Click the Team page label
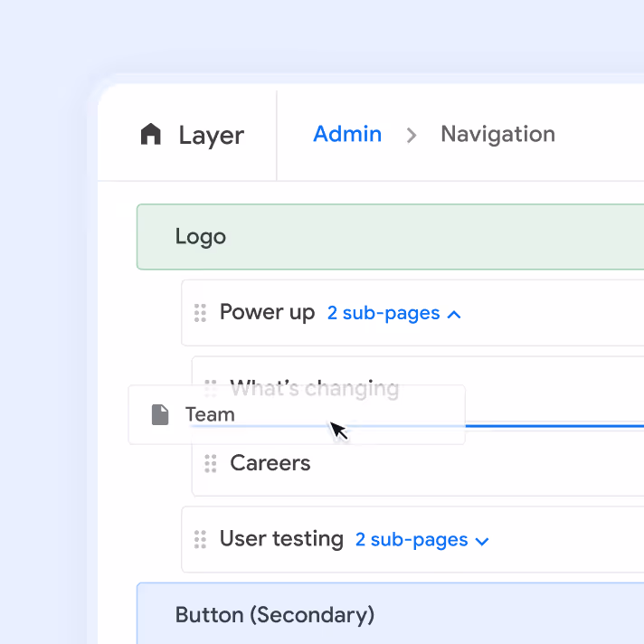This screenshot has height=644, width=644. (210, 414)
